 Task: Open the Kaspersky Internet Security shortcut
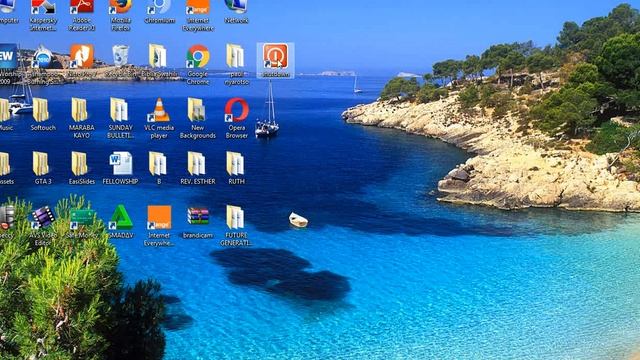pyautogui.click(x=43, y=16)
